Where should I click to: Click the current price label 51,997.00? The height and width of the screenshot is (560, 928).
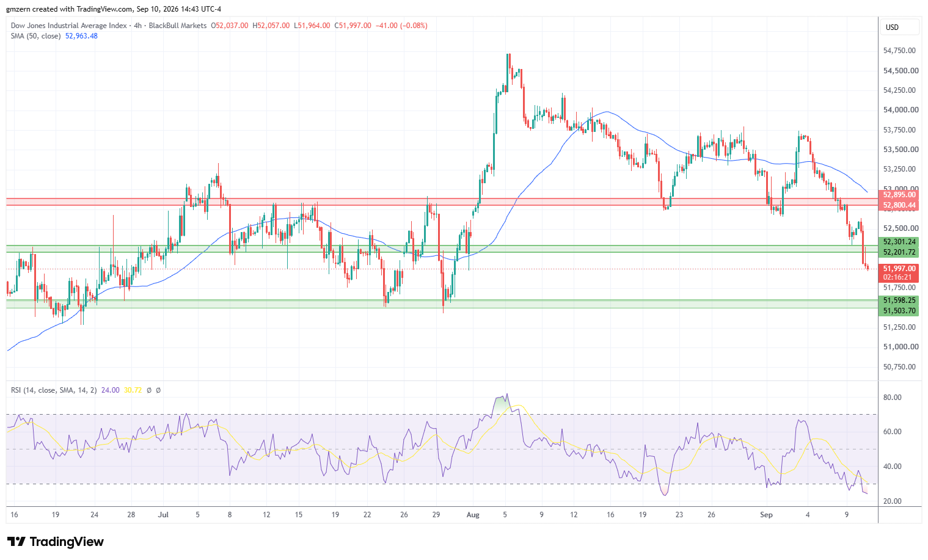(899, 269)
